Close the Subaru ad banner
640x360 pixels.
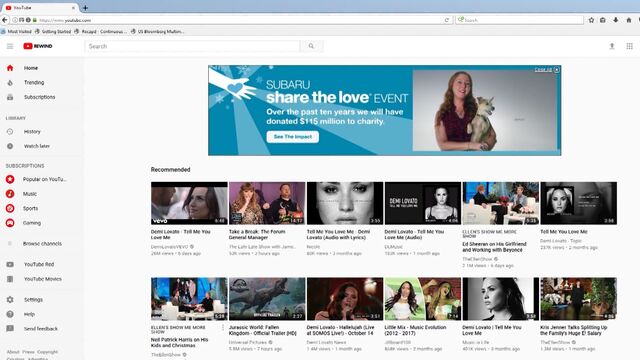(557, 70)
